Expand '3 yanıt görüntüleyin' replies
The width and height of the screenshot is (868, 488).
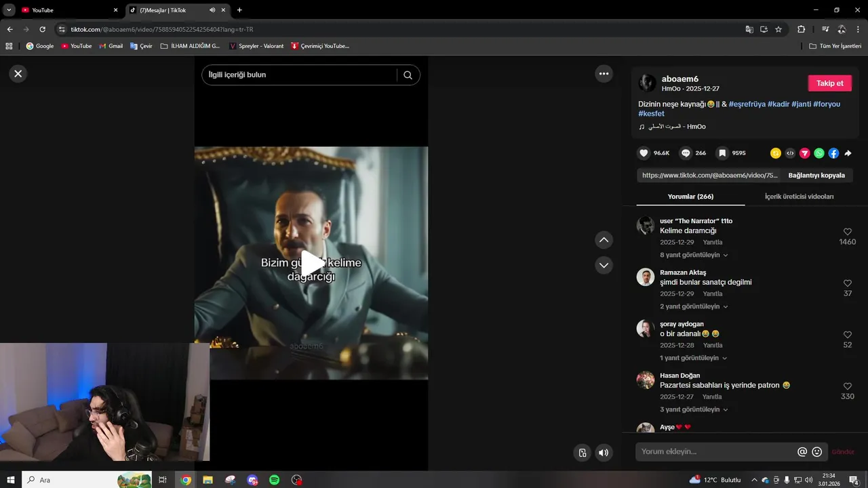coord(694,409)
